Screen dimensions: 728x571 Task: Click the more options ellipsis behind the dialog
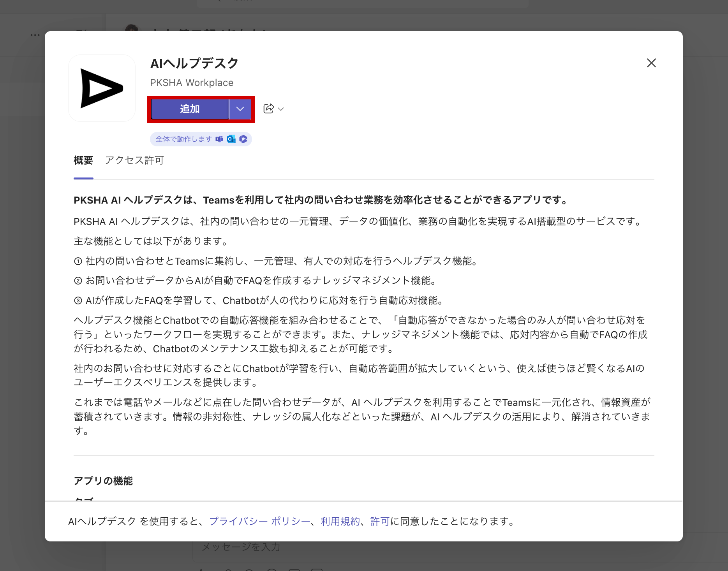pyautogui.click(x=35, y=35)
